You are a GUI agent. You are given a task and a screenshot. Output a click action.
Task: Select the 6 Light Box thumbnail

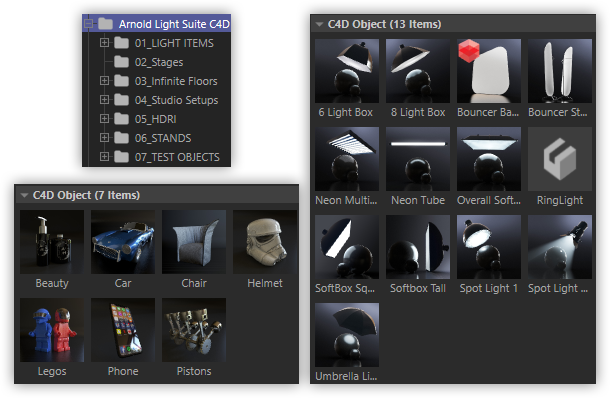point(347,71)
